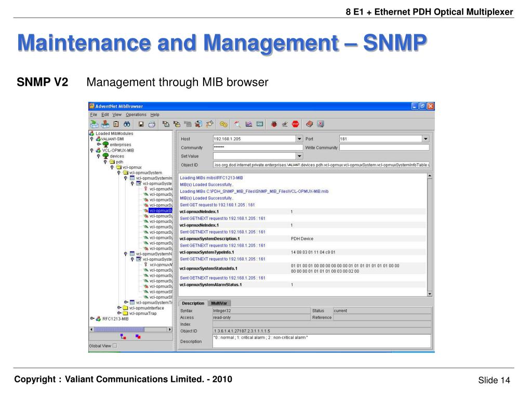532x399 pixels.
Task: Open the View menu
Action: coord(117,115)
